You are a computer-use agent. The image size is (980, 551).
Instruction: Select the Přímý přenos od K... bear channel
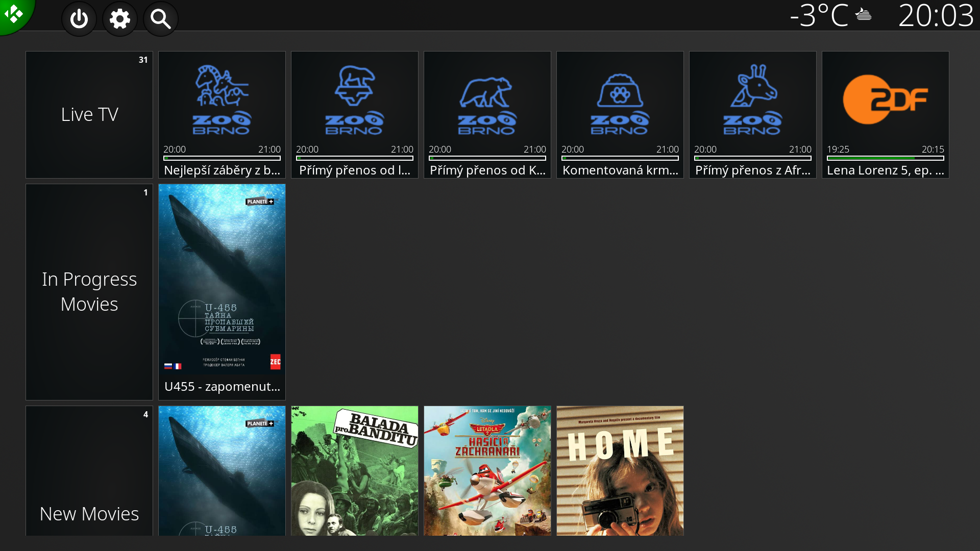tap(487, 115)
